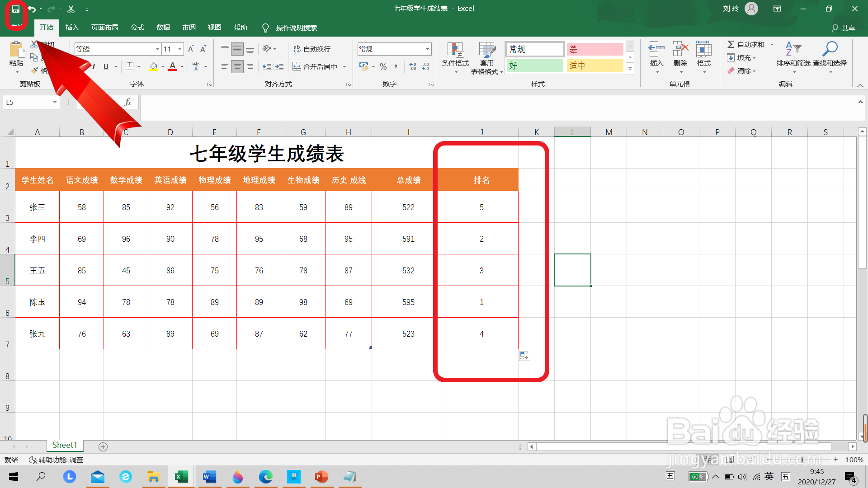The image size is (868, 488).
Task: Click the Percent Style icon
Action: click(x=383, y=66)
